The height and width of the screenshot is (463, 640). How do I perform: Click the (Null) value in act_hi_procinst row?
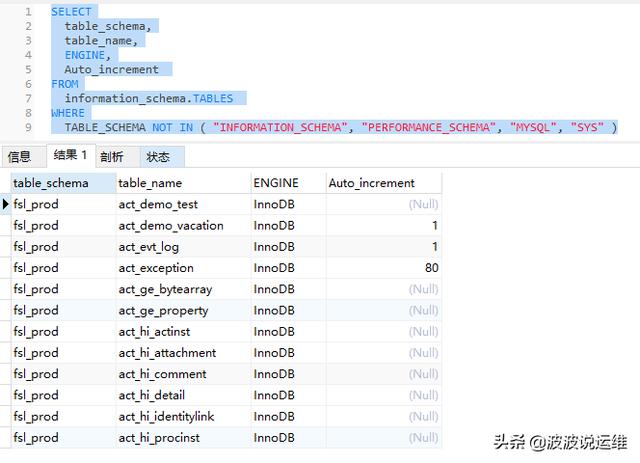coord(424,438)
